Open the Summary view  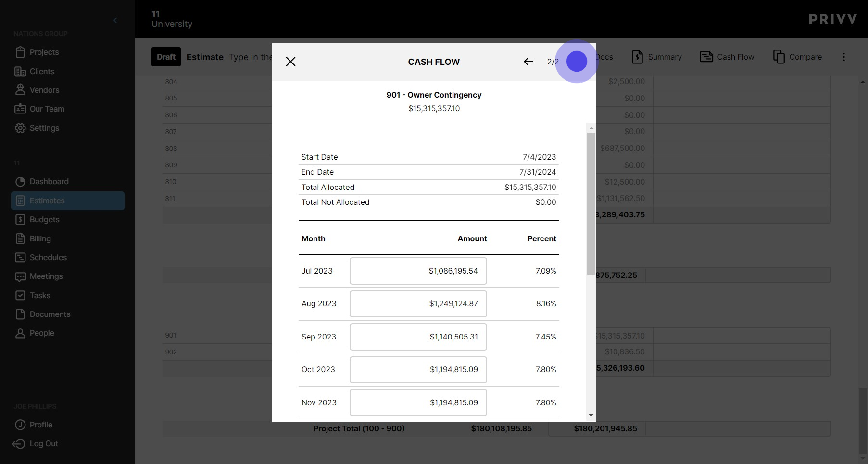click(656, 57)
